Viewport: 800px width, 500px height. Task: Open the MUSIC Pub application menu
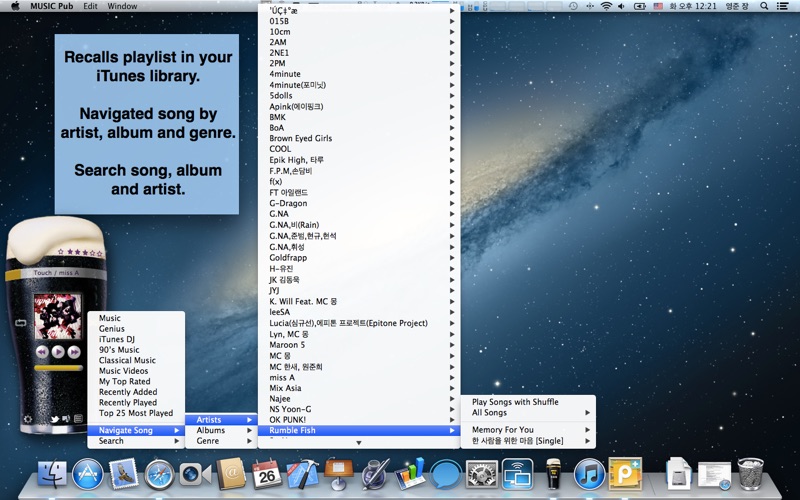(x=52, y=6)
